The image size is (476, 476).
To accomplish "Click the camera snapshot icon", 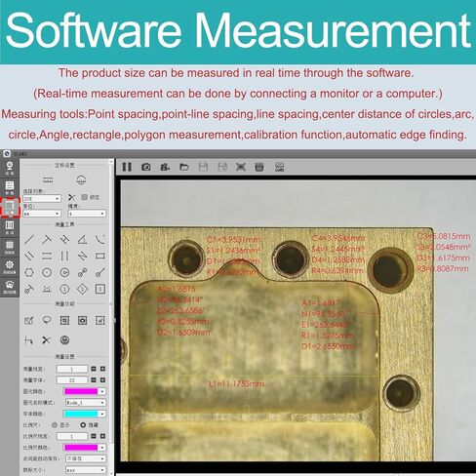I will point(146,167).
